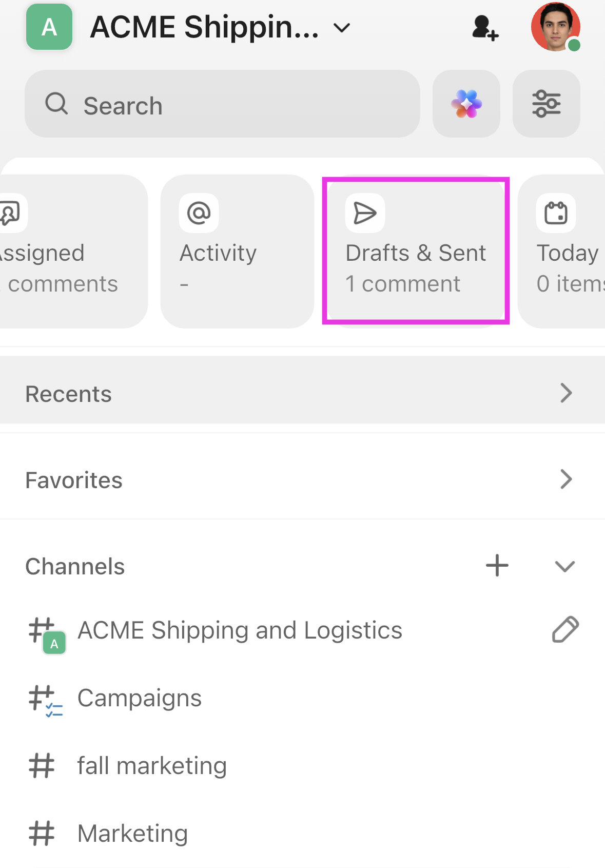The height and width of the screenshot is (868, 605).
Task: Click the invite people icon
Action: 485,28
